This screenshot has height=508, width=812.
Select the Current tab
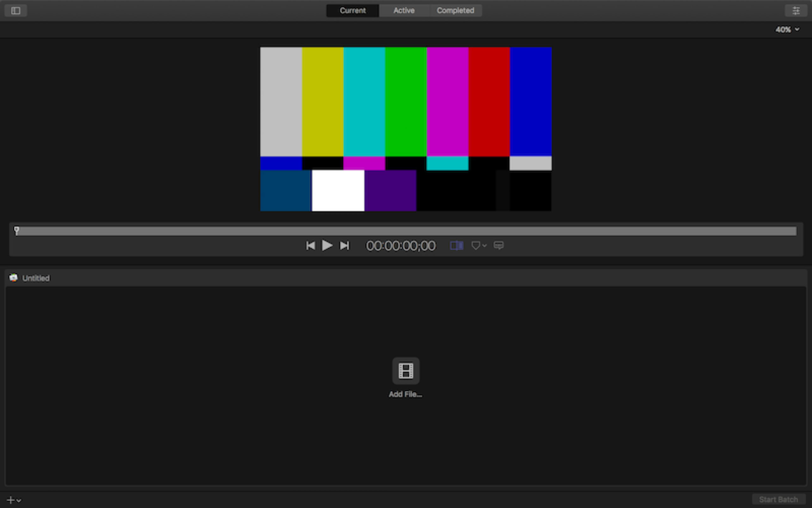pos(352,11)
